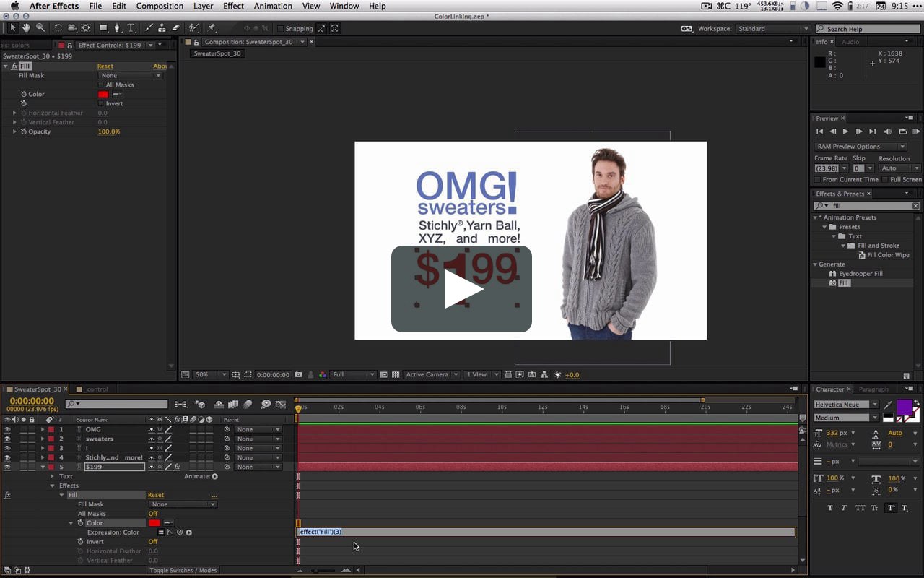Open the Helvetica Neue font dropdown
The width and height of the screenshot is (924, 578).
[846, 405]
